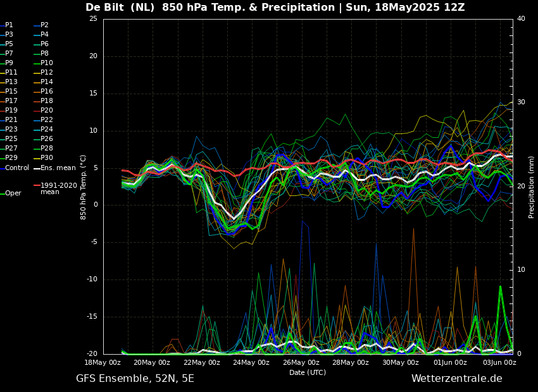Select the Ens. mean legend entry

pyautogui.click(x=58, y=168)
